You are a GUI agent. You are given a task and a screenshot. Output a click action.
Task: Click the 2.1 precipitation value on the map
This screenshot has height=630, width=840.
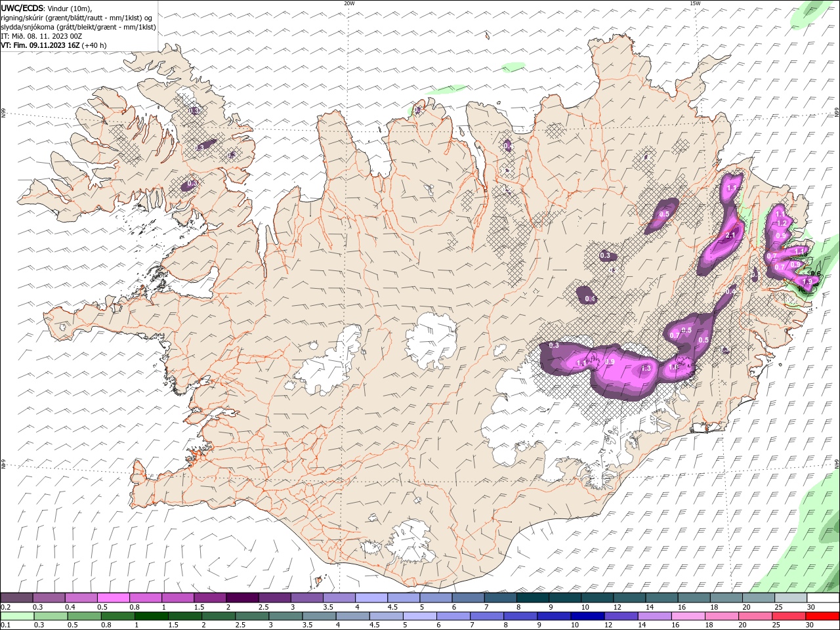tap(732, 235)
